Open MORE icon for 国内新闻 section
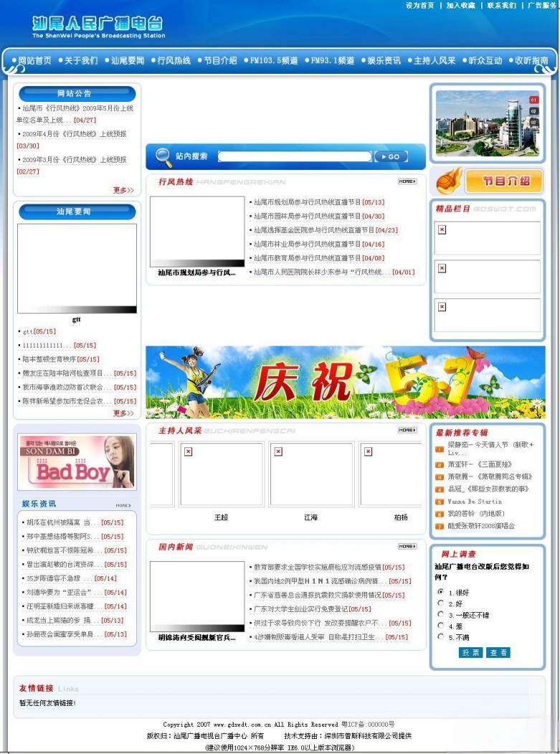Viewport: 560px width, 754px height. point(407,546)
